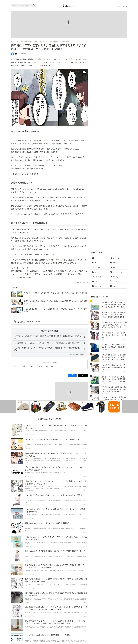Open related link about ママ友 私立は違うわね
Viewport: 138px width, 644px height.
coord(49,337)
